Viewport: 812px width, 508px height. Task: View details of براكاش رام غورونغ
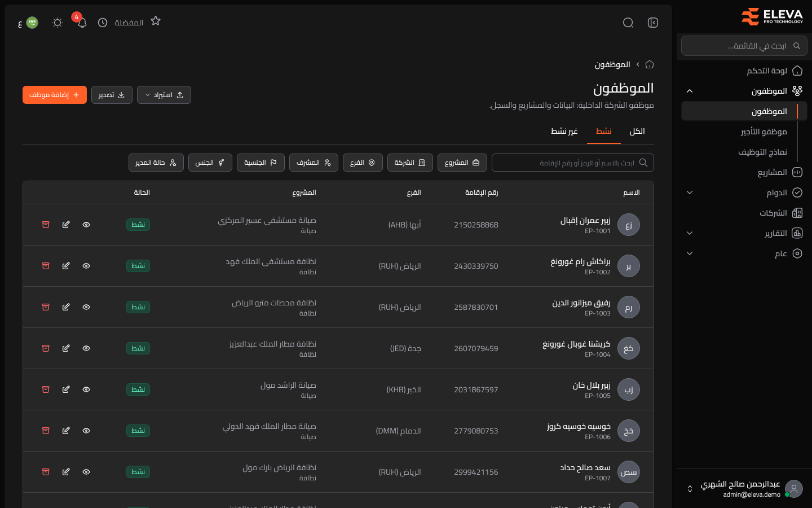(86, 266)
